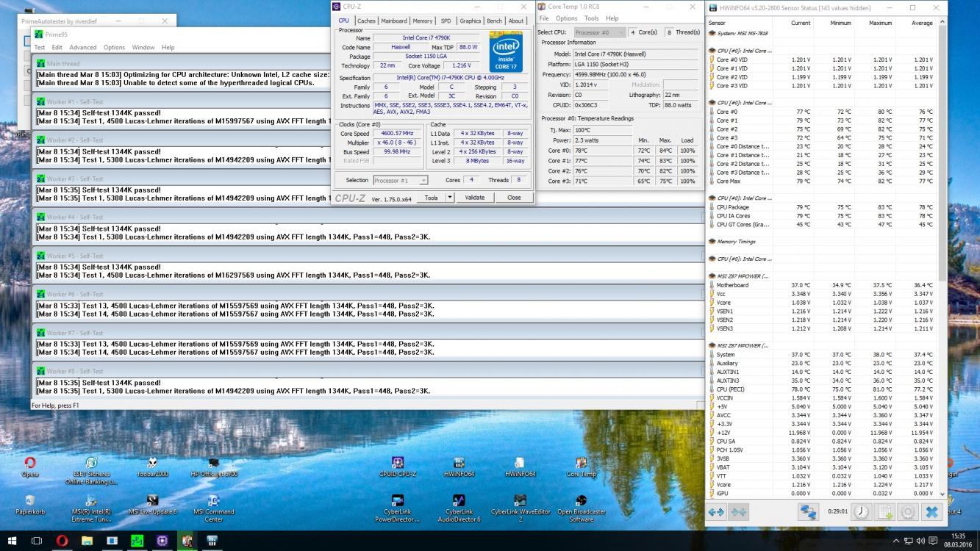
Task: Open the Options menu in Core Temp
Action: (566, 18)
